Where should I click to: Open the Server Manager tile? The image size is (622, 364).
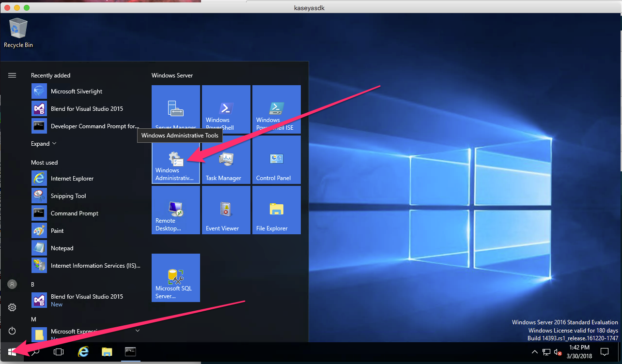click(176, 109)
